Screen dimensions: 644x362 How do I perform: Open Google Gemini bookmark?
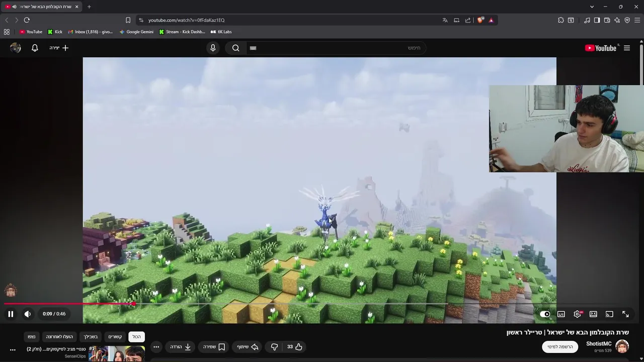coord(136,32)
